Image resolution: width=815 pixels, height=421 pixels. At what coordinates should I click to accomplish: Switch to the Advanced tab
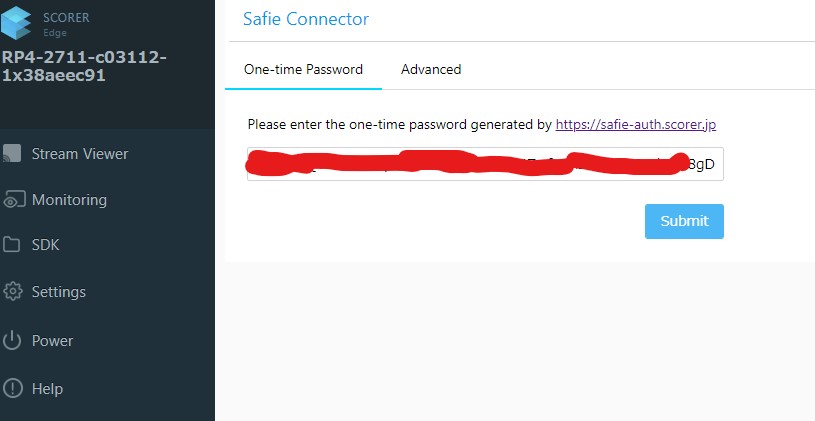(x=431, y=69)
